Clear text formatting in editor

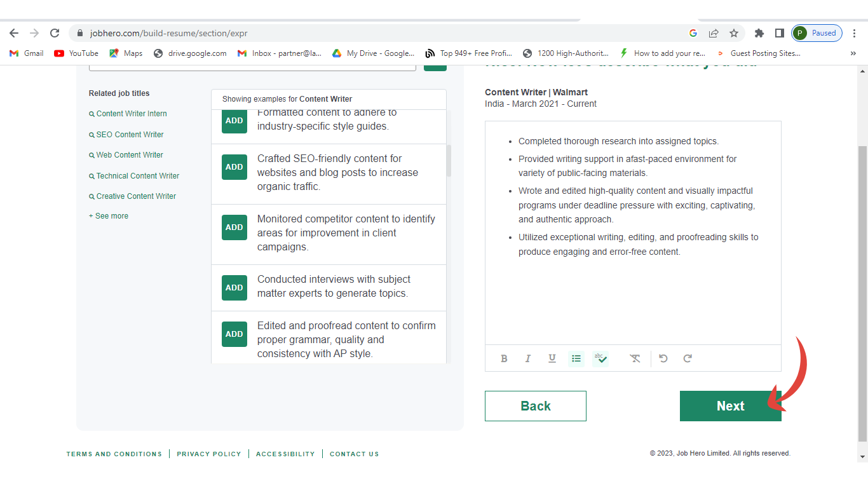635,358
